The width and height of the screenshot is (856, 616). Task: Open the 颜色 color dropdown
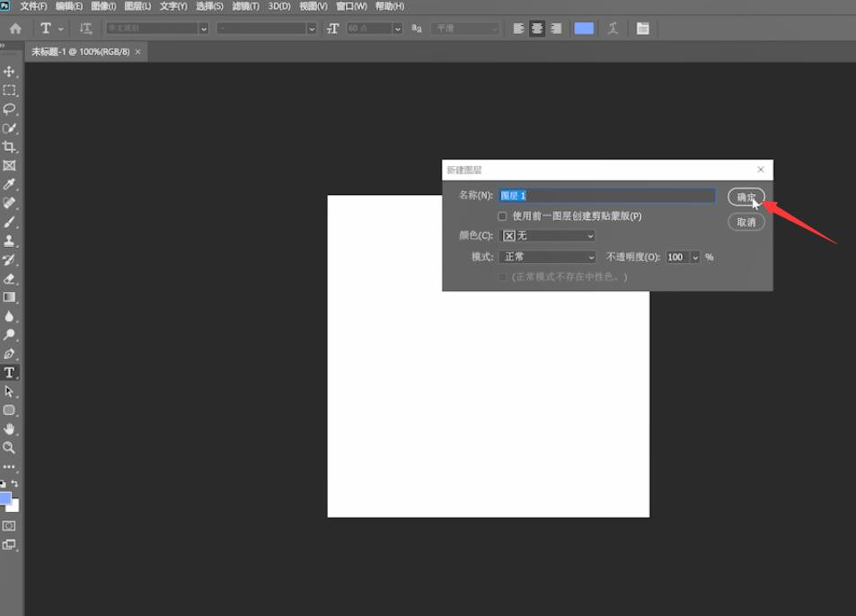pyautogui.click(x=548, y=235)
